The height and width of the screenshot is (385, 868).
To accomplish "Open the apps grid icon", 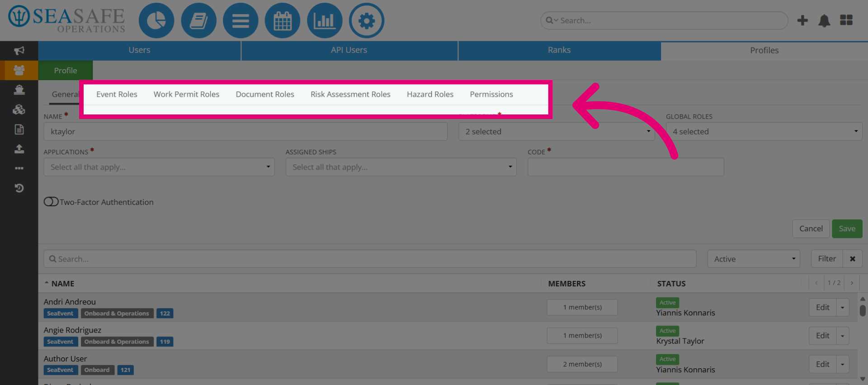I will [846, 20].
